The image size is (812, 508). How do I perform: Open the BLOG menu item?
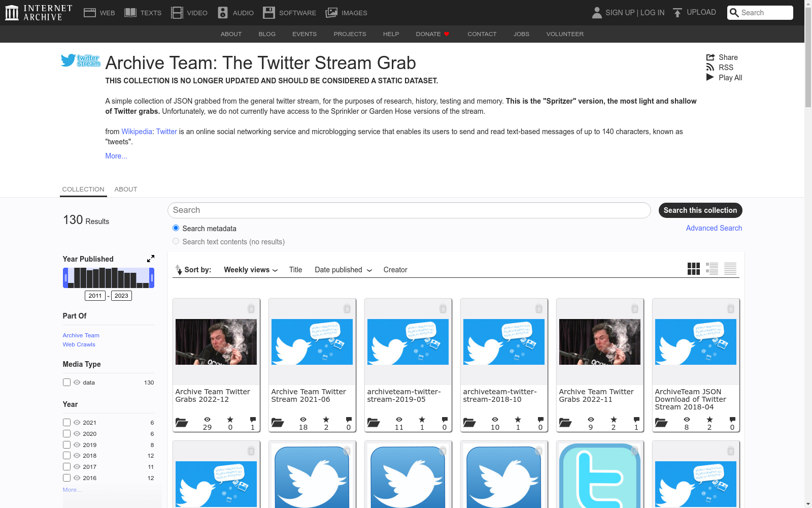coord(267,34)
